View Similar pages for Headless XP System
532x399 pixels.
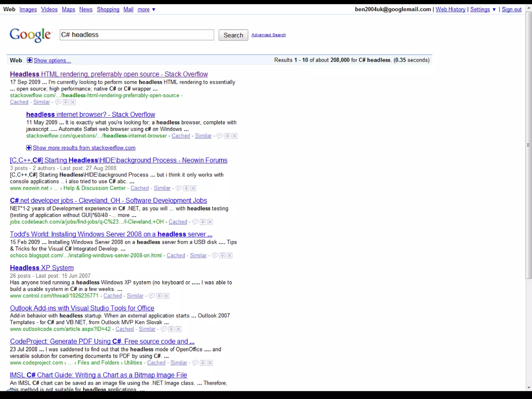pos(135,296)
